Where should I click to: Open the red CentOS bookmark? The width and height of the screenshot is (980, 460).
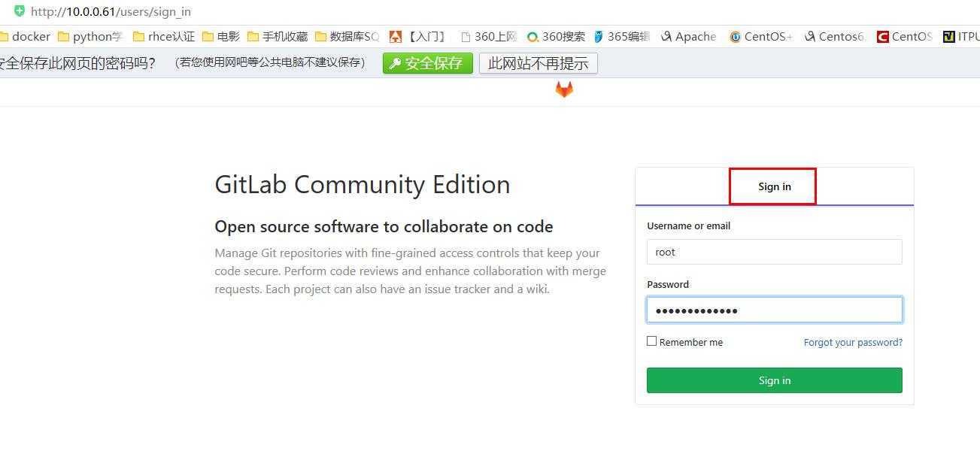point(904,36)
